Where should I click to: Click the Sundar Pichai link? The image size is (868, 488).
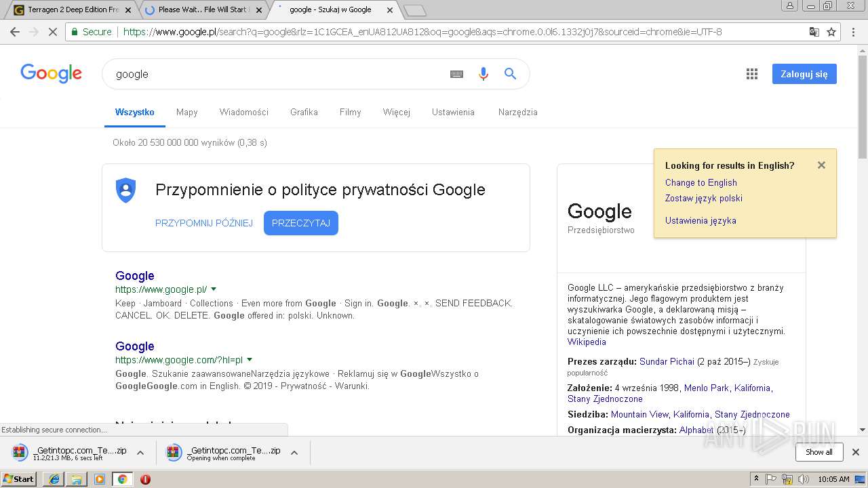pos(667,362)
